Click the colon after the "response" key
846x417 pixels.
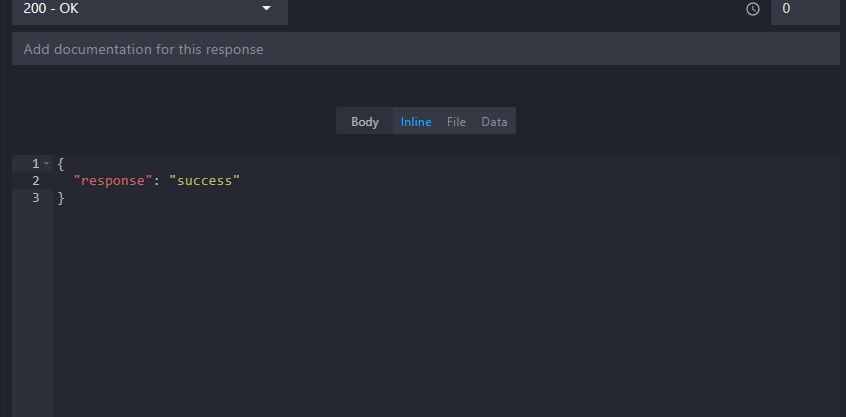156,181
